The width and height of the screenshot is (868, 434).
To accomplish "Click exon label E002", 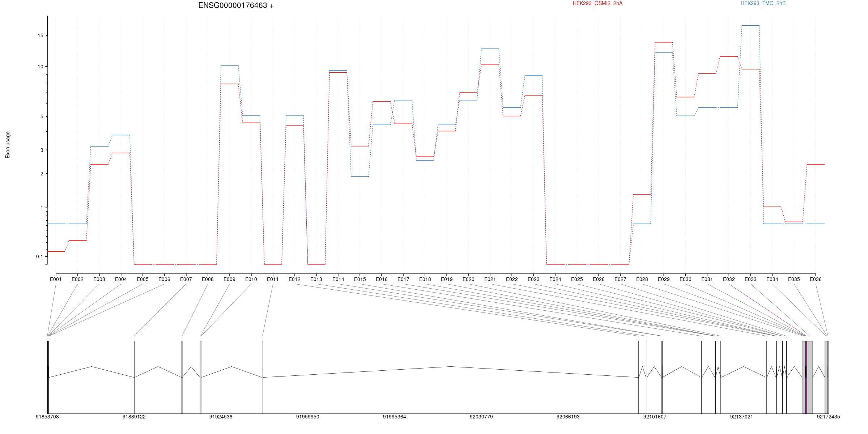I will pos(77,279).
